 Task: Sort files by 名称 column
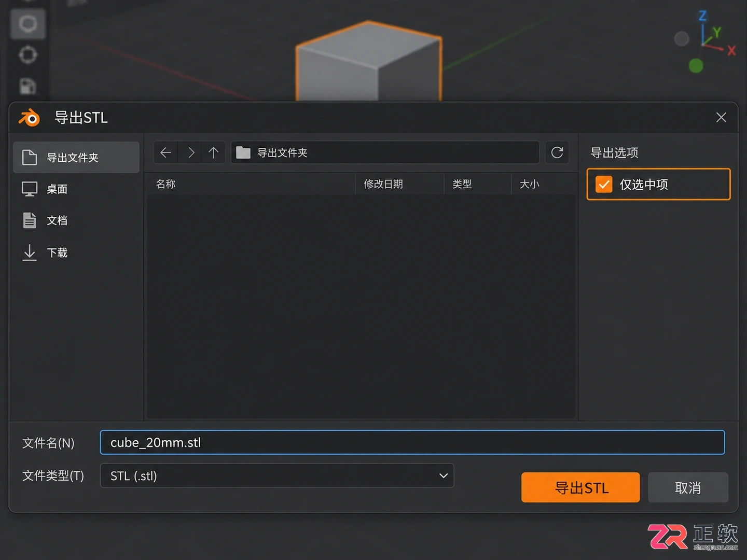(x=251, y=184)
